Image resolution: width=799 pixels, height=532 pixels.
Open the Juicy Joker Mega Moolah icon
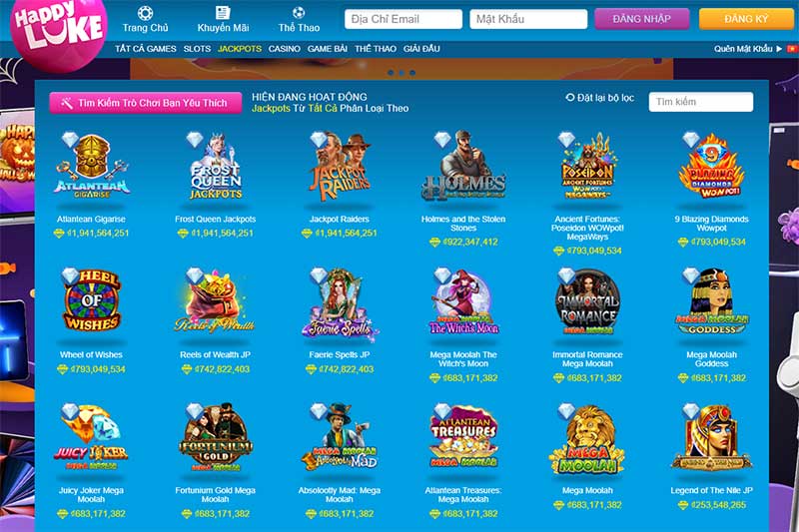point(91,438)
